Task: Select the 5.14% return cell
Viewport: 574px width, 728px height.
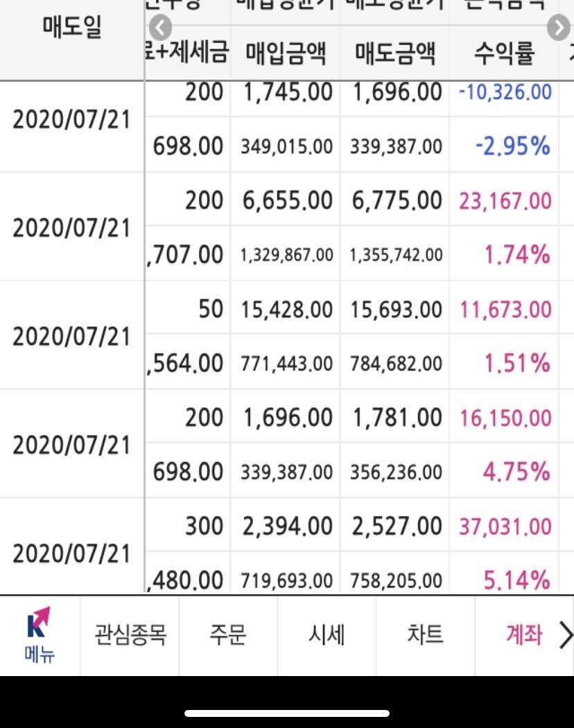Action: [517, 580]
